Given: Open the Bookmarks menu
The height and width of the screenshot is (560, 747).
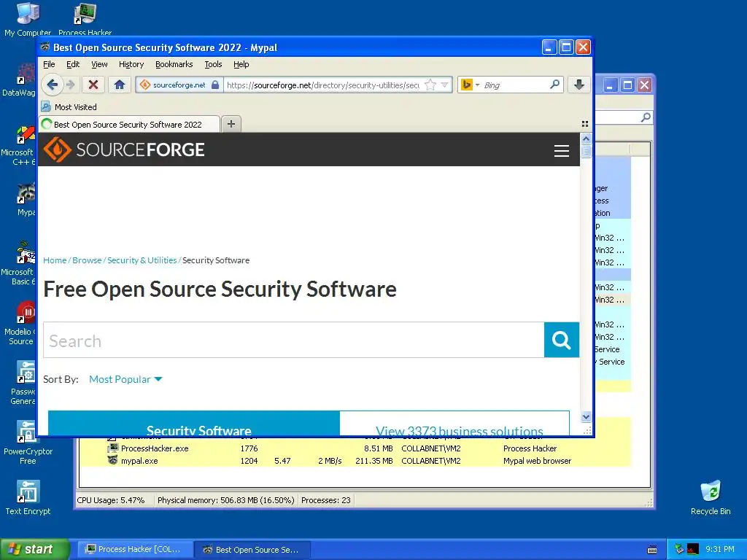Looking at the screenshot, I should pyautogui.click(x=174, y=64).
